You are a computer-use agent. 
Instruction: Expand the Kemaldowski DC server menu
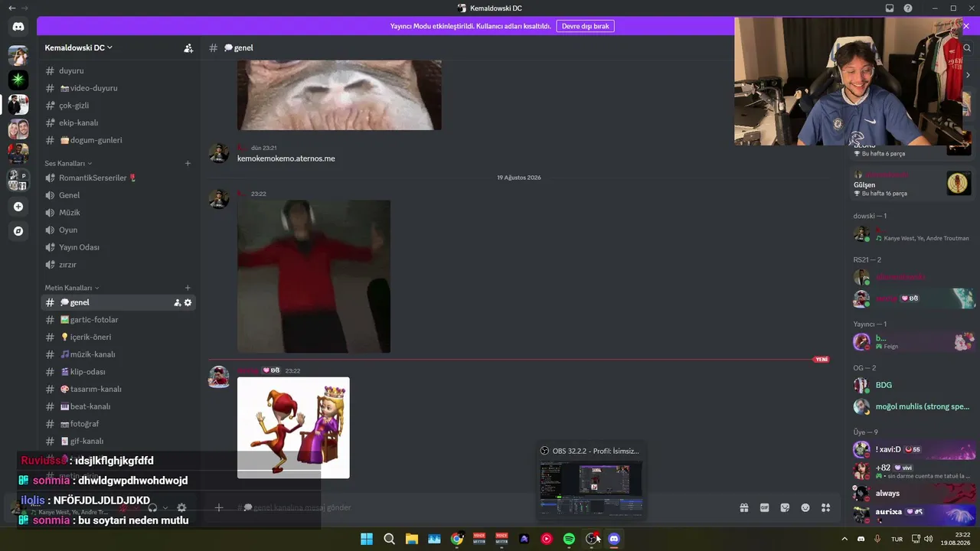click(x=79, y=47)
